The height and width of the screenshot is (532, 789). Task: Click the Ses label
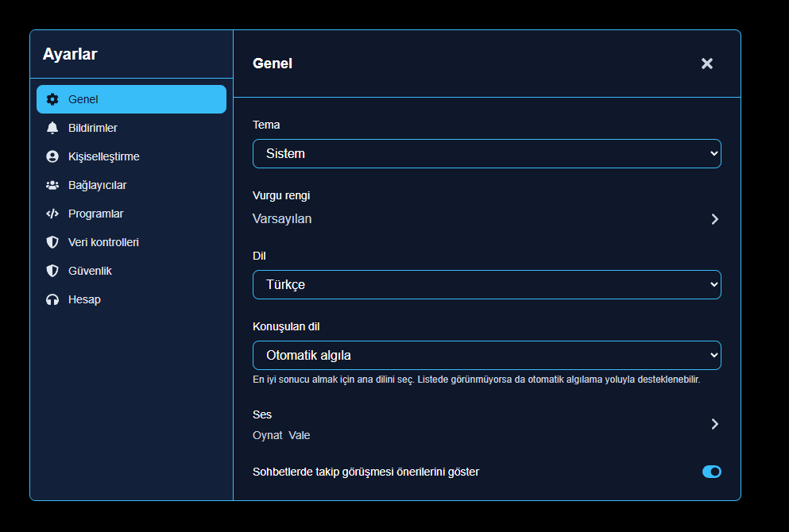pyautogui.click(x=262, y=414)
